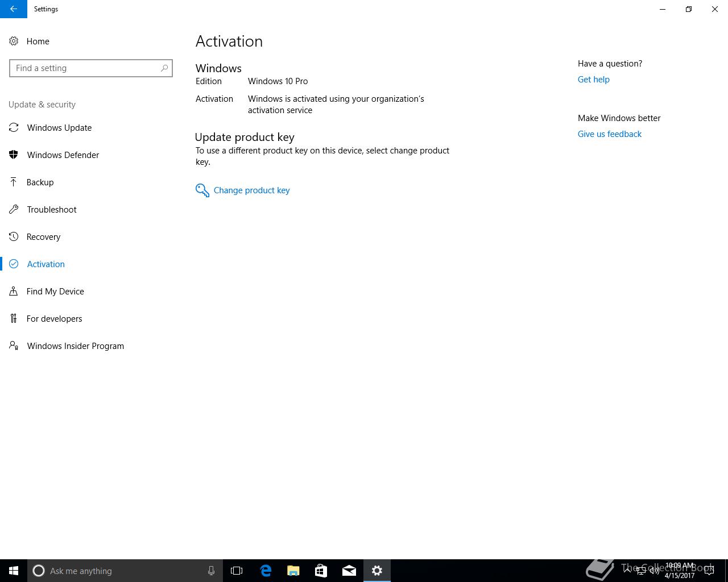The width and height of the screenshot is (728, 582).
Task: Click the Settings gear in the taskbar
Action: click(x=377, y=571)
